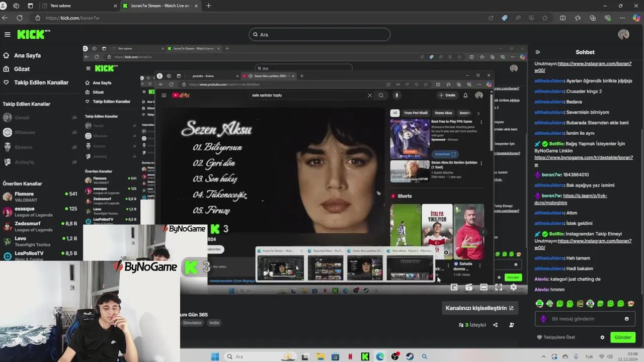
Task: Refresh the browser page
Action: tap(19, 18)
